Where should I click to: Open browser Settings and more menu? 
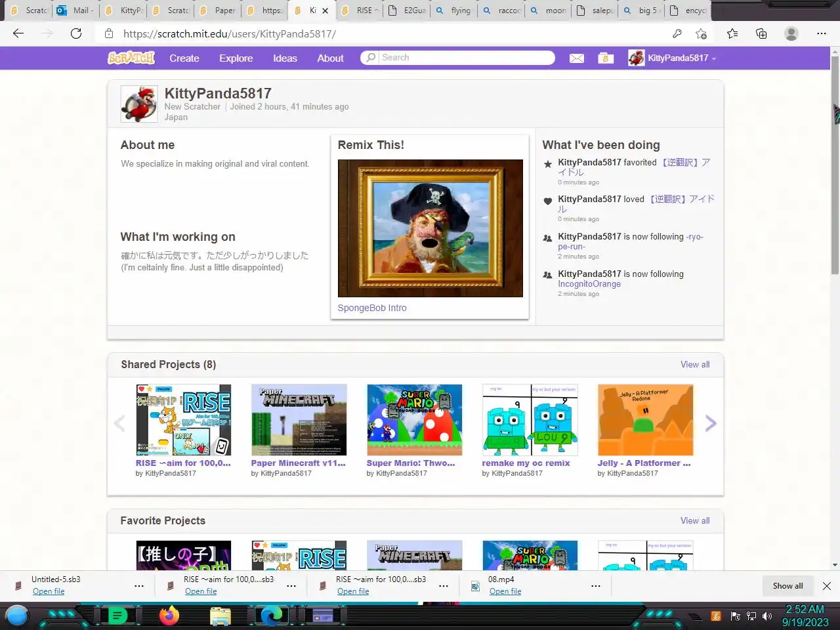click(x=822, y=33)
